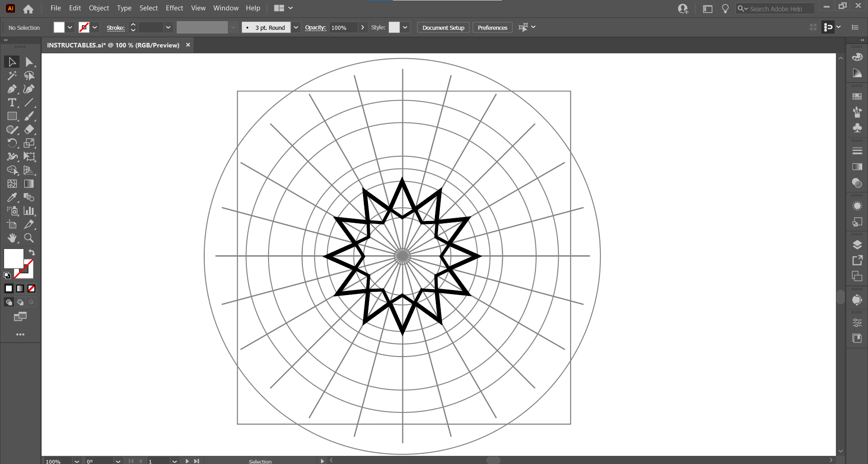Expand the 3 pt. Round brush dropdown
868x464 pixels.
pos(296,28)
